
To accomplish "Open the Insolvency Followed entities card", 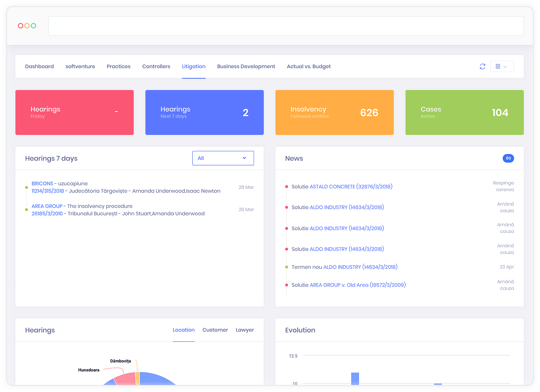I will (335, 112).
